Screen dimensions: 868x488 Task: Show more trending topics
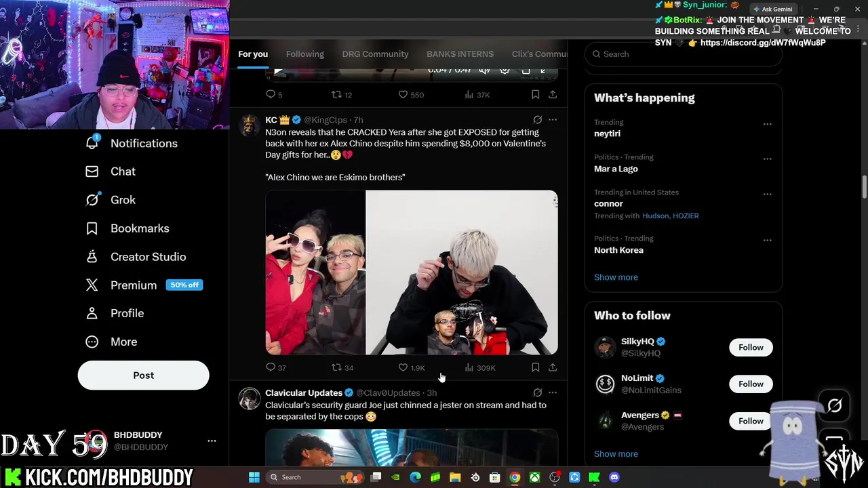[616, 277]
